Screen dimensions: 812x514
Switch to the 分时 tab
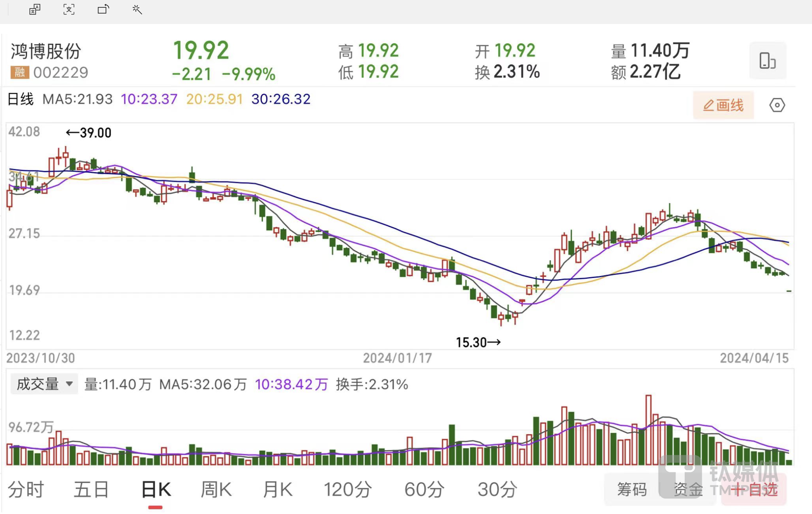pos(26,489)
